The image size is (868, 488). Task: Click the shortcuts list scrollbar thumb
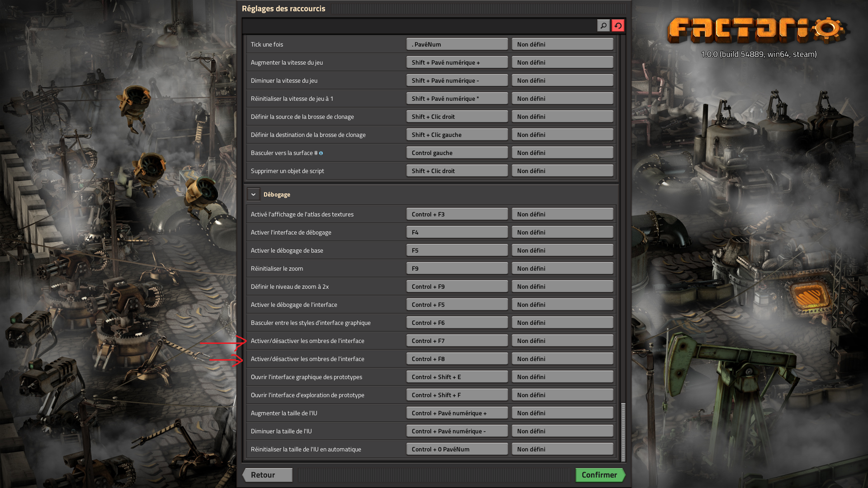click(623, 432)
